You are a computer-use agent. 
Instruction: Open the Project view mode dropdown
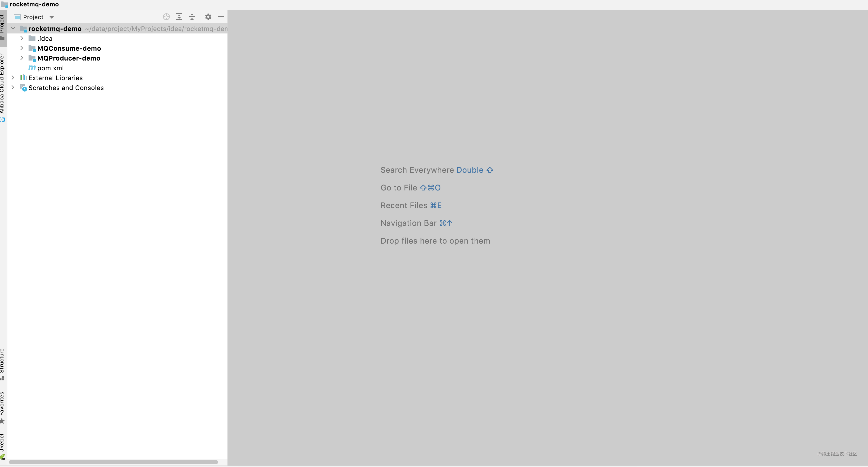tap(51, 17)
